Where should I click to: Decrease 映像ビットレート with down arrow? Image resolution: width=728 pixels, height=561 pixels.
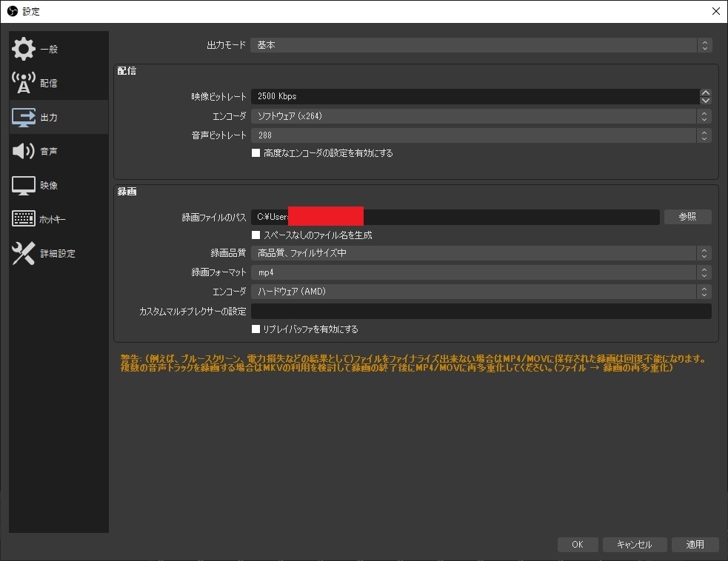pos(705,100)
